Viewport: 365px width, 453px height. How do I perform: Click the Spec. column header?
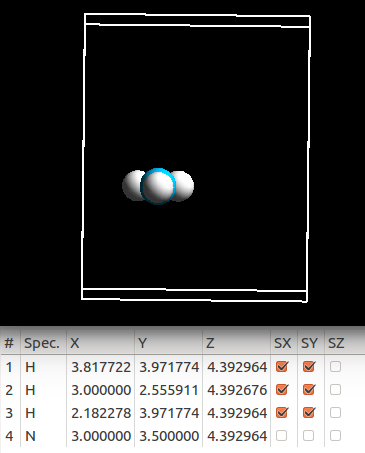click(43, 343)
